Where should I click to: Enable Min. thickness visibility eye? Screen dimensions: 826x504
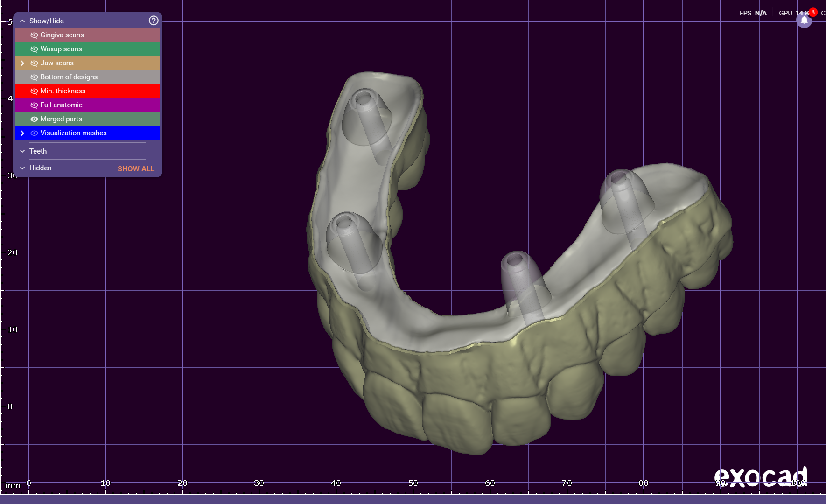34,91
